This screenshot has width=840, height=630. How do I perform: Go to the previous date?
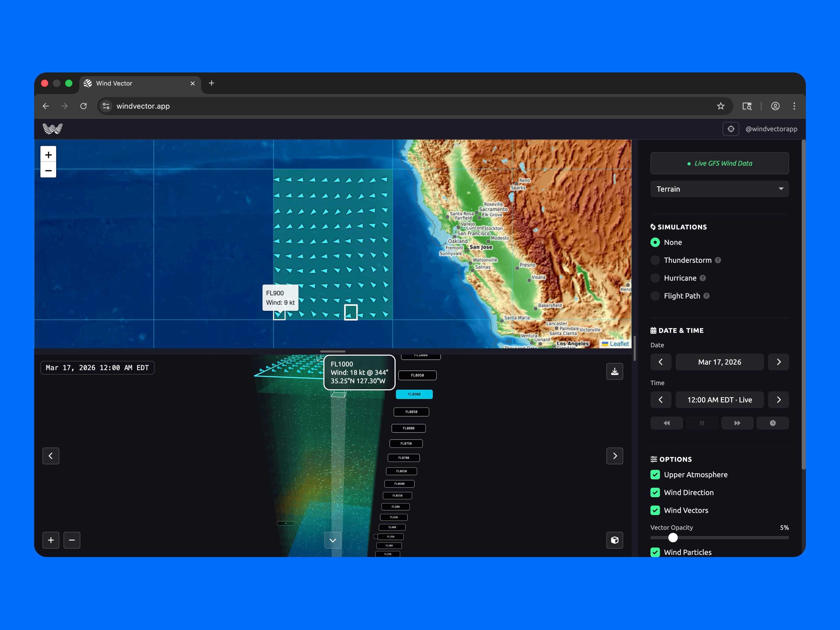661,362
